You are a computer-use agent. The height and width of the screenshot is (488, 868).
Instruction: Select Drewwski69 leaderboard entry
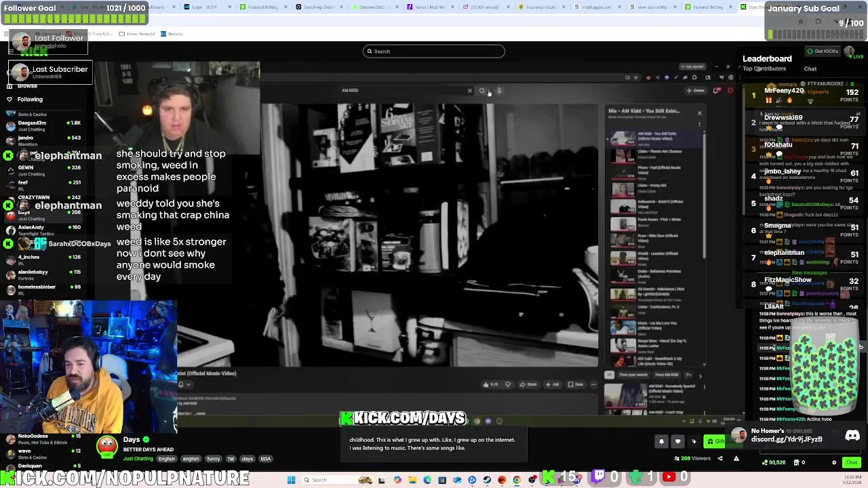coord(804,122)
